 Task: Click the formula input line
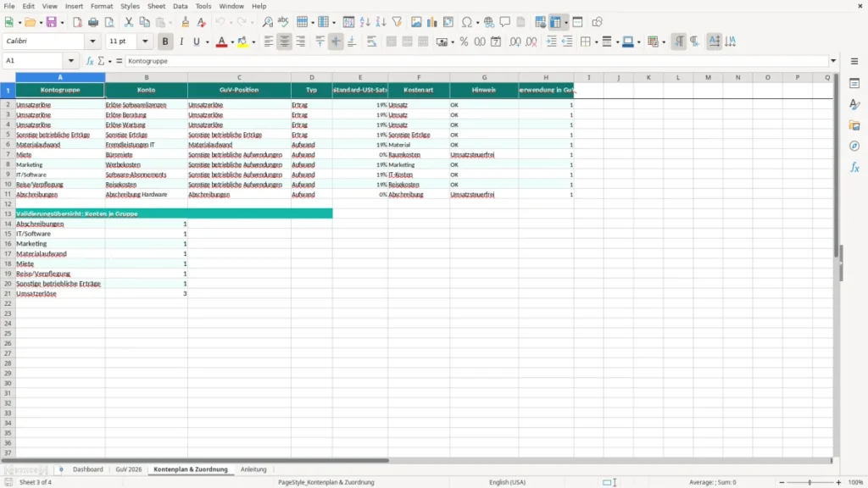pyautogui.click(x=476, y=61)
